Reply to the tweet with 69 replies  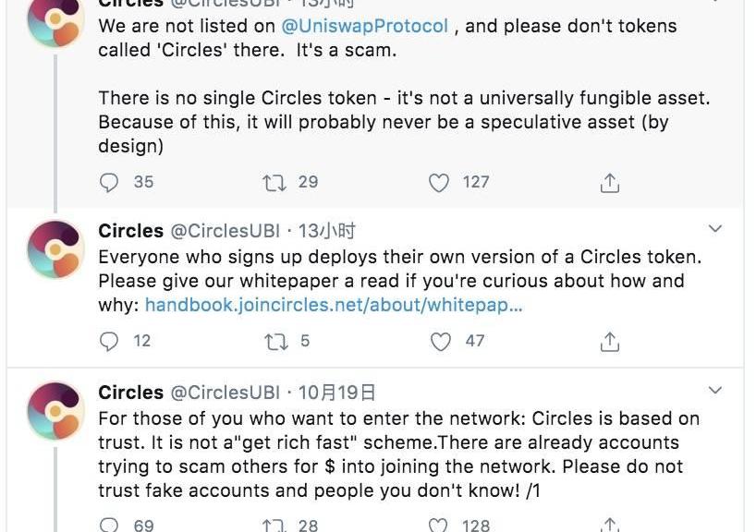click(x=110, y=526)
